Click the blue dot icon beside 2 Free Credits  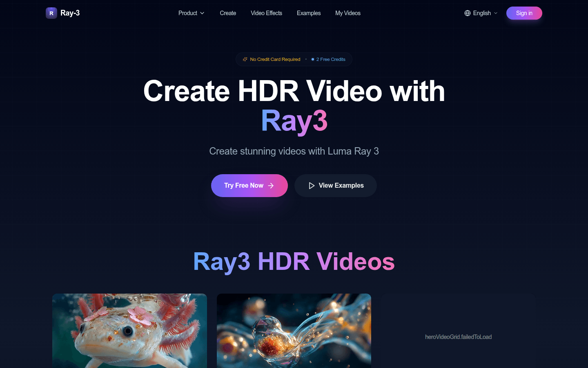click(x=312, y=59)
